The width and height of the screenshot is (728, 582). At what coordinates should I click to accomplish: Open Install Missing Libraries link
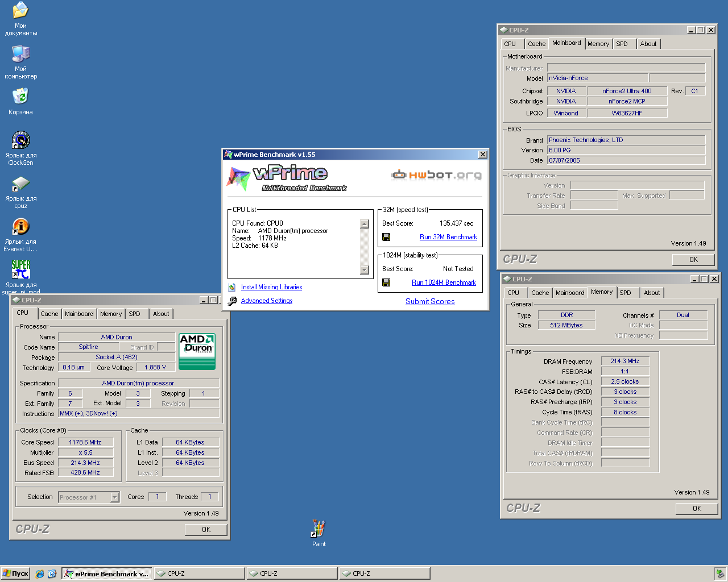271,288
